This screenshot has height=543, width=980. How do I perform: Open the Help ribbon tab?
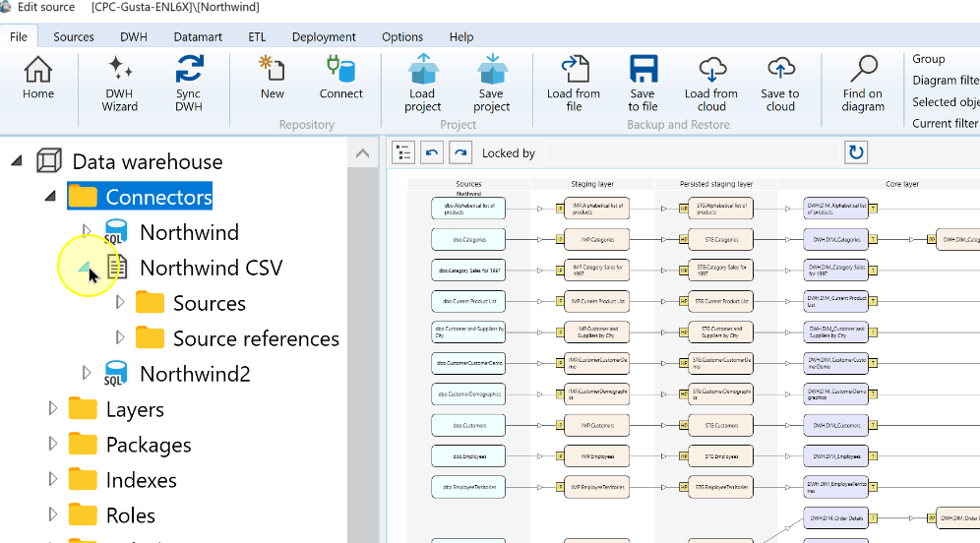tap(461, 36)
